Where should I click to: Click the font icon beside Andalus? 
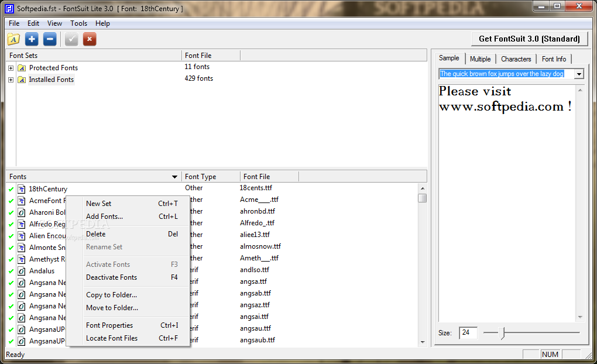pos(22,271)
